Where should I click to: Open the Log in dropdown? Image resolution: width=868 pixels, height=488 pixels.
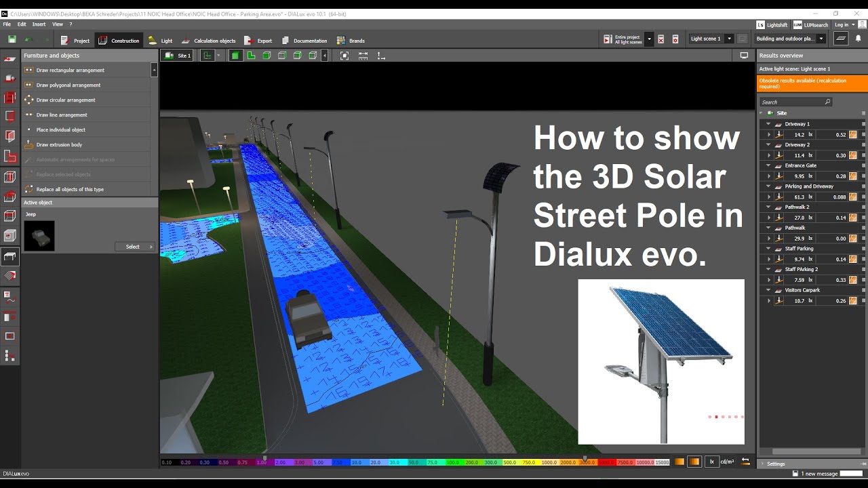coord(845,24)
